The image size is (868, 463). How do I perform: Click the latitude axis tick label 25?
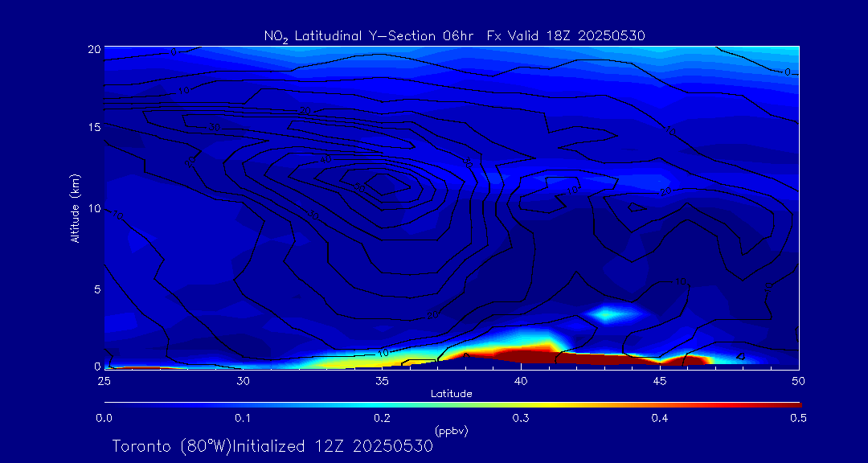point(104,381)
